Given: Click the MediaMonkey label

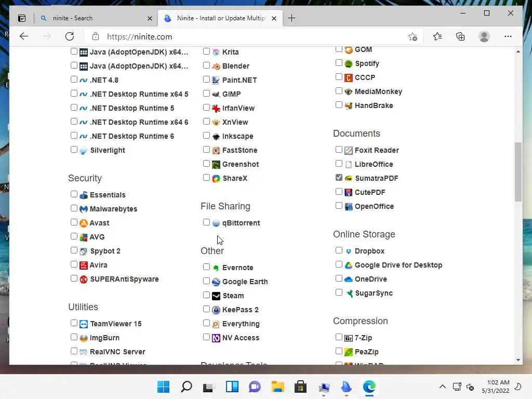Looking at the screenshot, I should tap(378, 91).
